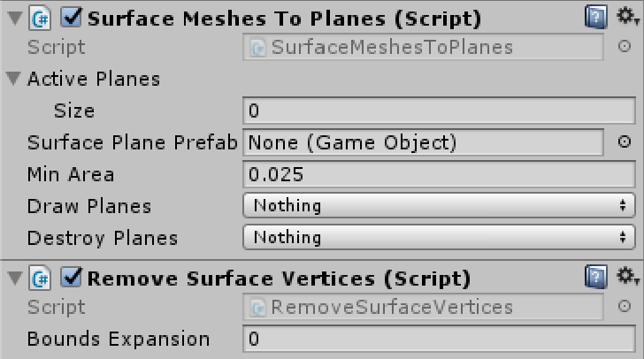Click the Min Area value field
Viewport: 644px width, 359px height.
tap(439, 174)
